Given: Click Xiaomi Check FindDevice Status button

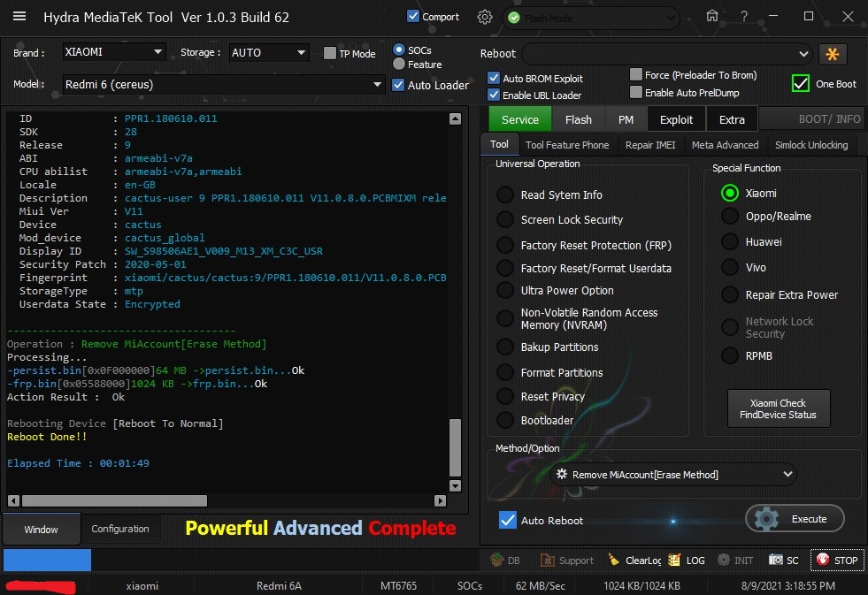Looking at the screenshot, I should (778, 408).
